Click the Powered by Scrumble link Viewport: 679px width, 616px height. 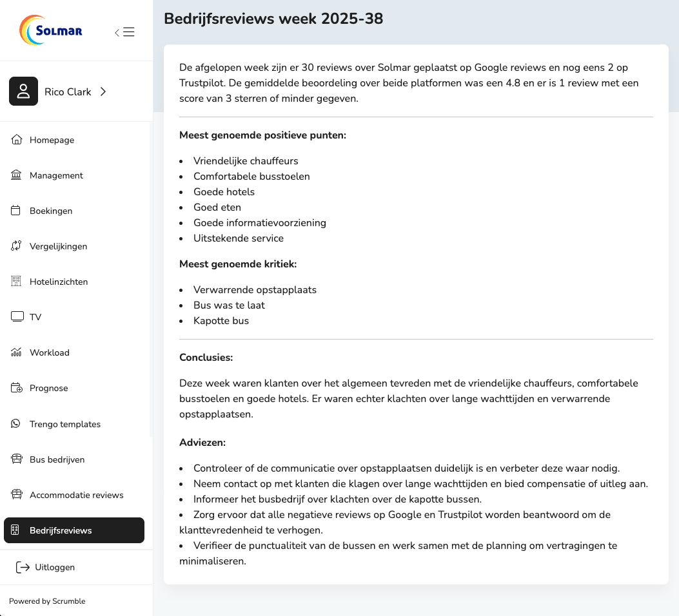(x=47, y=601)
